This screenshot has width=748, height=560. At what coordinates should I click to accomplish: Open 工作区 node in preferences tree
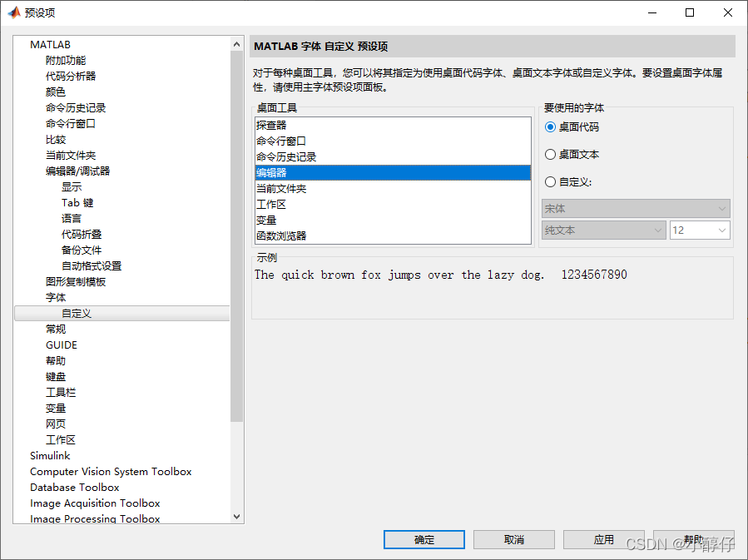tap(61, 440)
